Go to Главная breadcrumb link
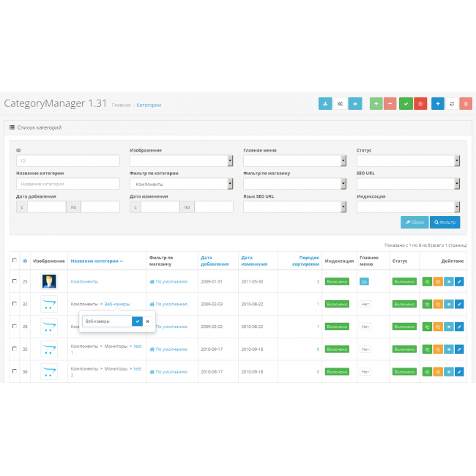Image resolution: width=476 pixels, height=476 pixels. [121, 105]
